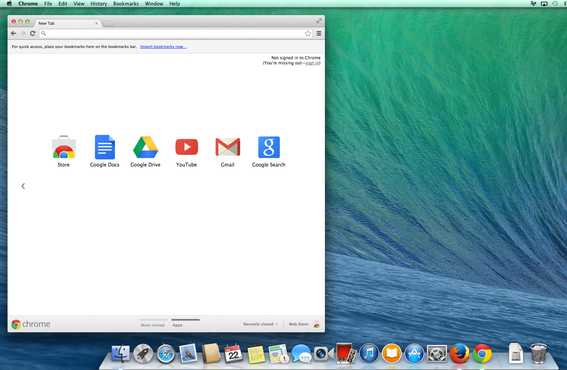Viewport: 567px width, 370px height.
Task: Open Photo Booth in the Dock
Action: pyautogui.click(x=346, y=353)
